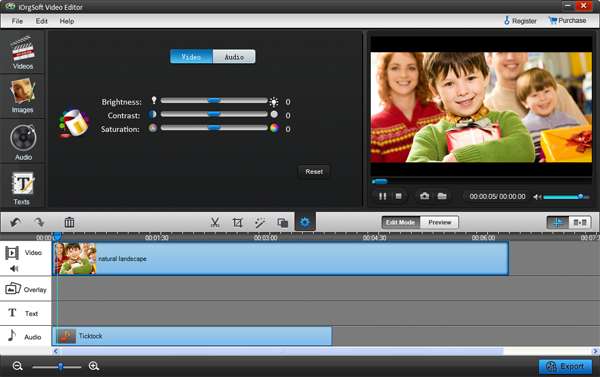Select the scissors cut tool
The image size is (600, 377).
point(215,222)
